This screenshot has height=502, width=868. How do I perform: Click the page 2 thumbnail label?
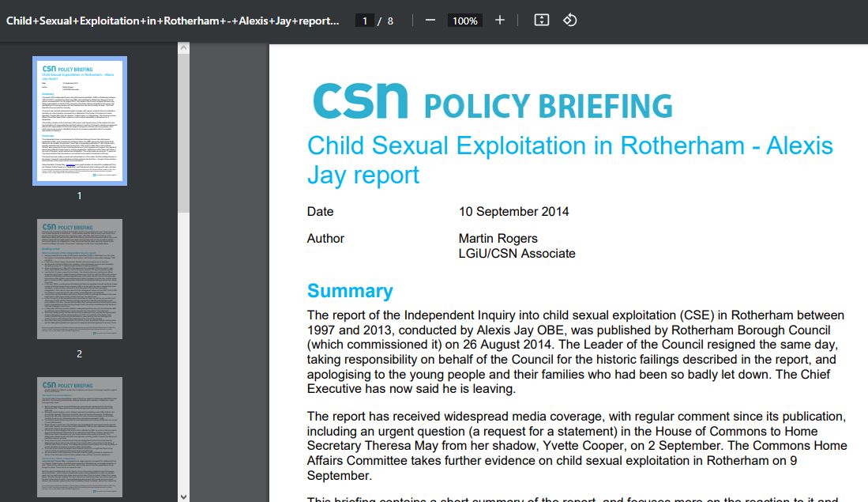(80, 353)
